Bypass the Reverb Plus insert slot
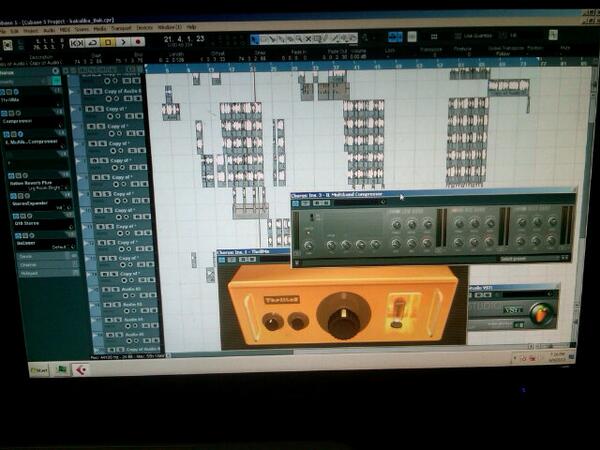The width and height of the screenshot is (600, 450). click(x=18, y=176)
